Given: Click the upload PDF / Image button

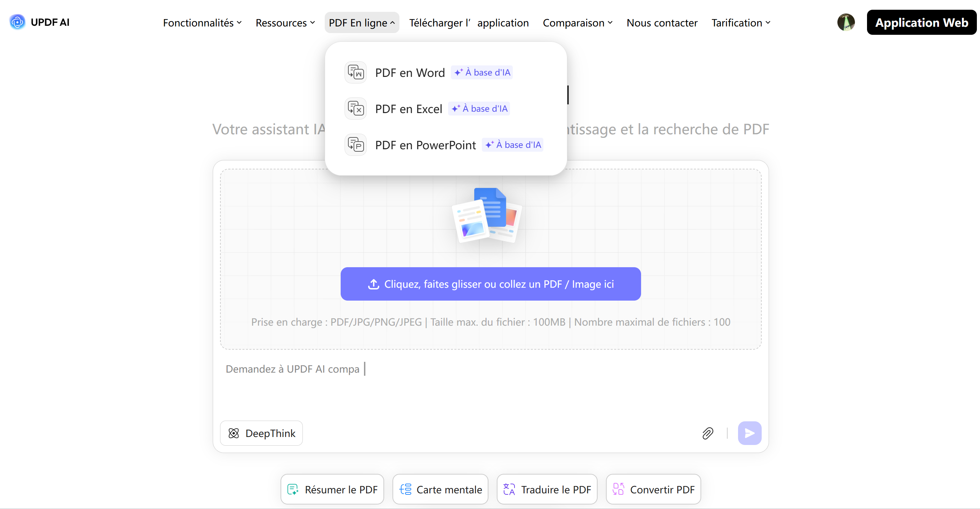Looking at the screenshot, I should [491, 284].
